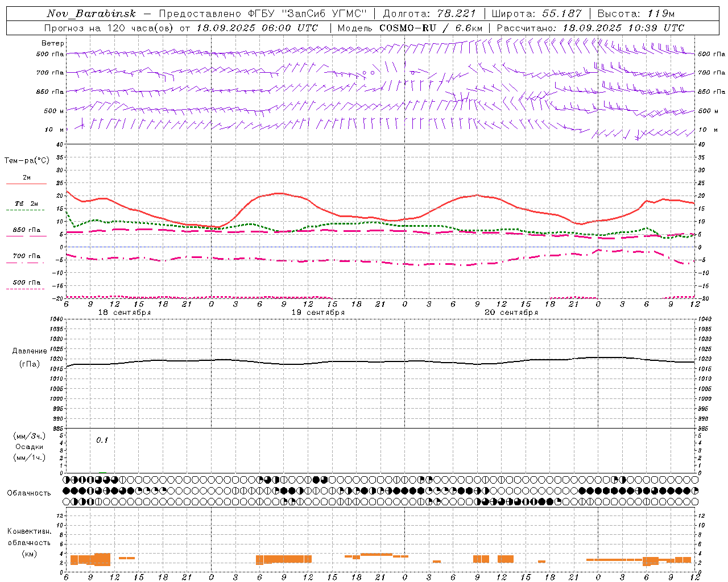Click the Модель COSMO-RU / 6.6км label
Screen dimensions: 728x582
tap(410, 28)
